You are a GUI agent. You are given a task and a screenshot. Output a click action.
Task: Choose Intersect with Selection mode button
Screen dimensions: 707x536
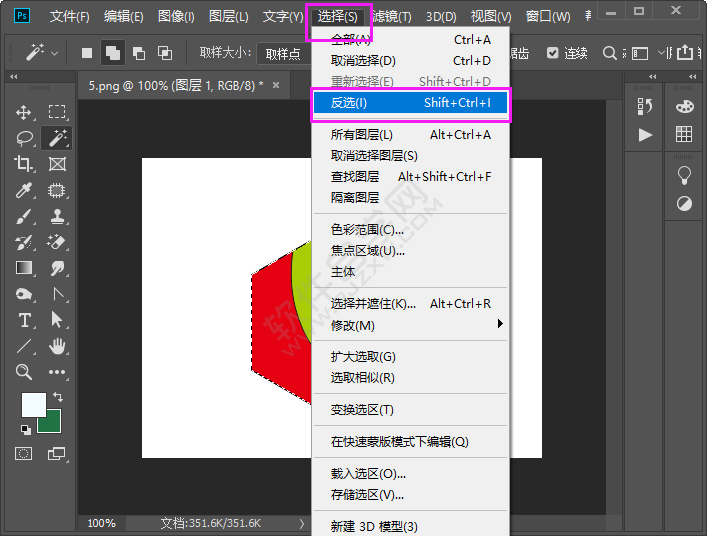165,53
